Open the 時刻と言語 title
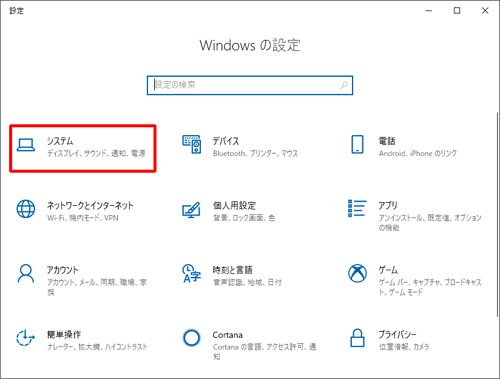The width and height of the screenshot is (500, 379). [233, 270]
